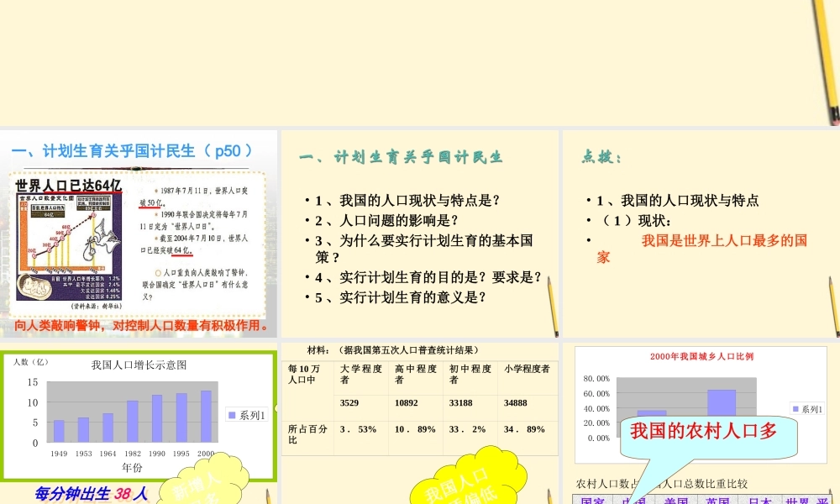Click the 点拨： heading text

(x=601, y=157)
